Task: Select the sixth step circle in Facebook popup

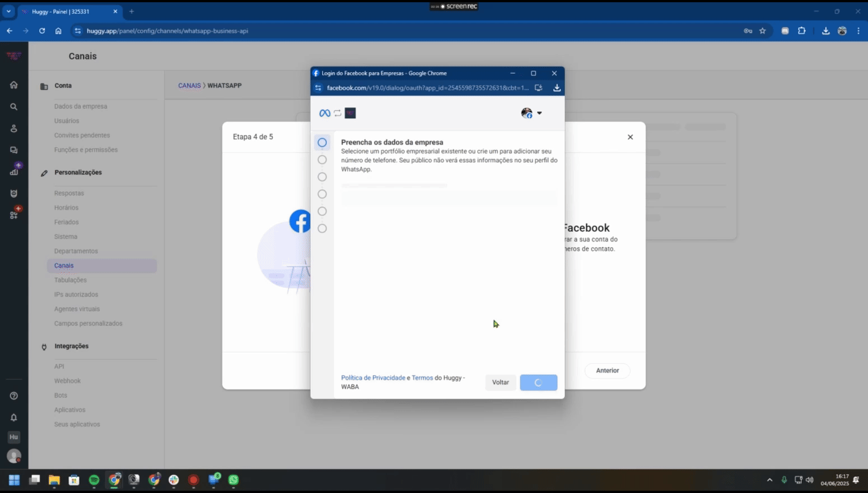Action: coord(322,229)
